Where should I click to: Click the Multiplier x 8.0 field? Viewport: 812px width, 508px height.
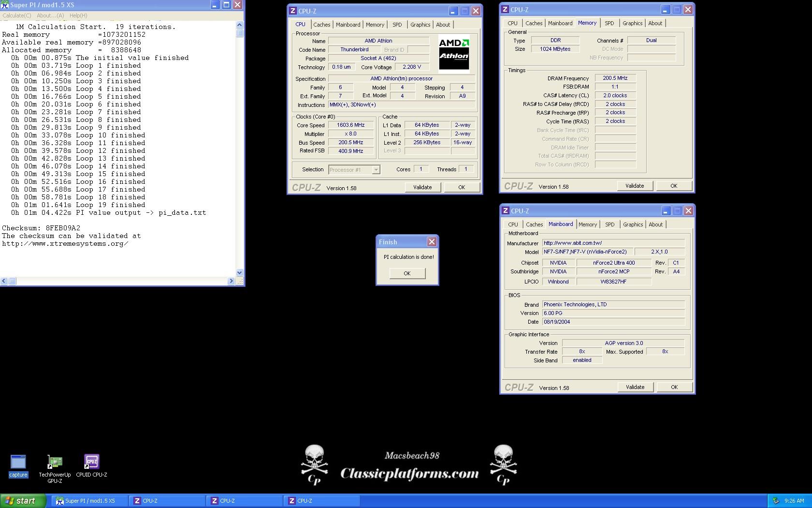[x=350, y=134]
